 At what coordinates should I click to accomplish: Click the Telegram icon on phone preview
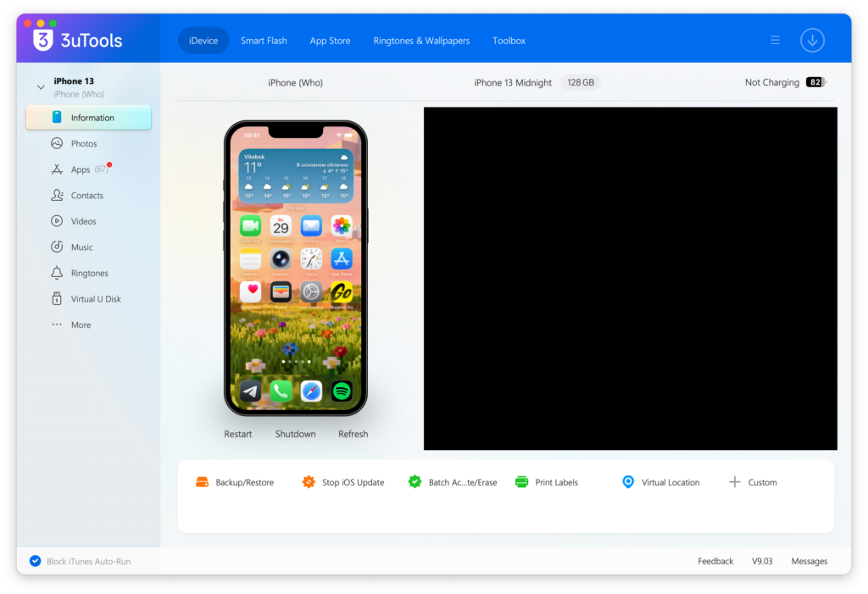(x=250, y=391)
